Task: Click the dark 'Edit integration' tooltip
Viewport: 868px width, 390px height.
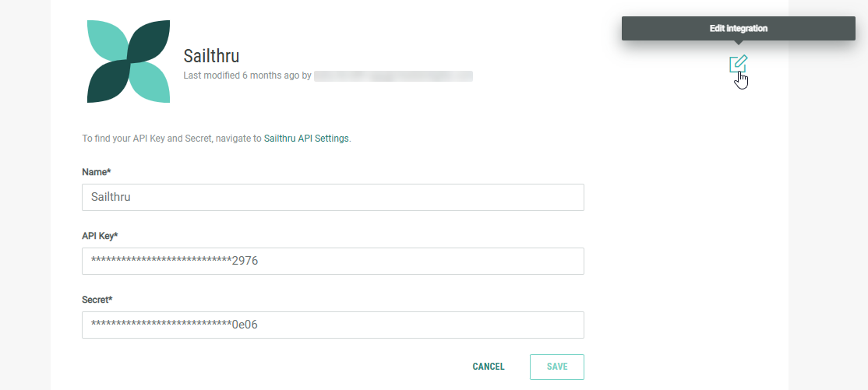Action: pyautogui.click(x=738, y=29)
